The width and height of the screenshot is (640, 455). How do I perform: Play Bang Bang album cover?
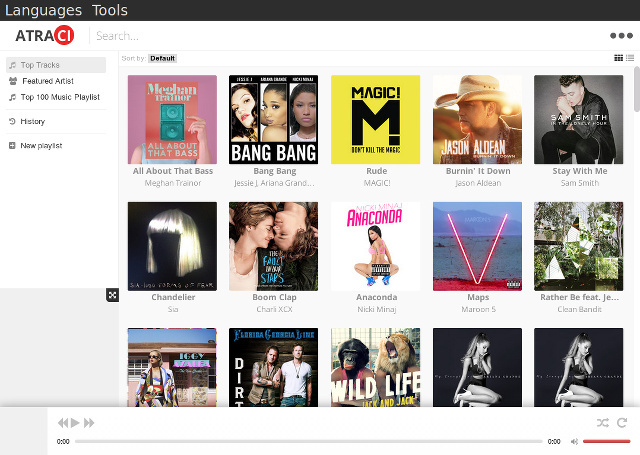point(273,120)
